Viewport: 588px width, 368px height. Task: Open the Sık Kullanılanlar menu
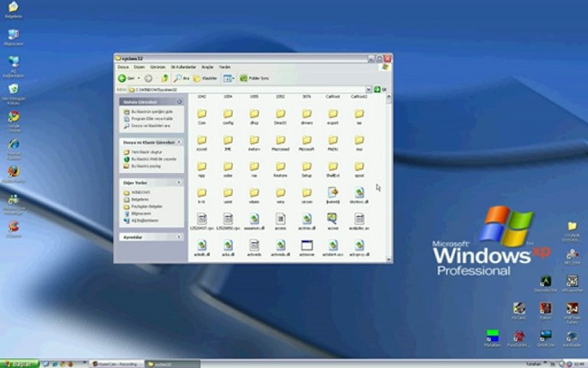183,67
